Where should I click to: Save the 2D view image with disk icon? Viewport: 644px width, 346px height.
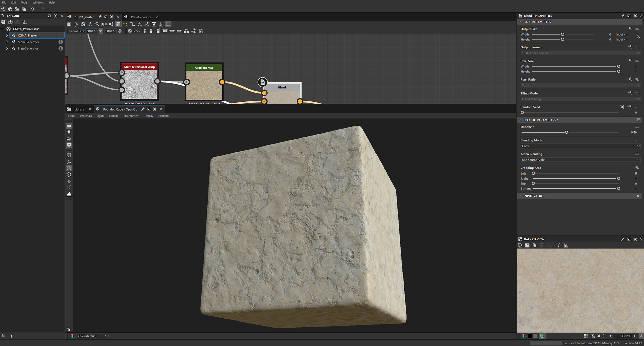point(527,246)
